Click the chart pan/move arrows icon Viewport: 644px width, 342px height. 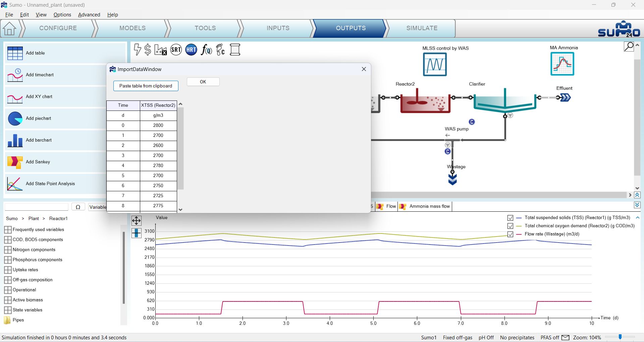tap(136, 220)
